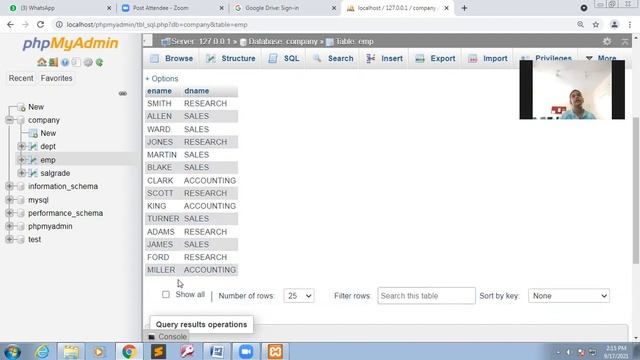The image size is (640, 360).
Task: Open the More tab dropdown
Action: pyautogui.click(x=601, y=58)
